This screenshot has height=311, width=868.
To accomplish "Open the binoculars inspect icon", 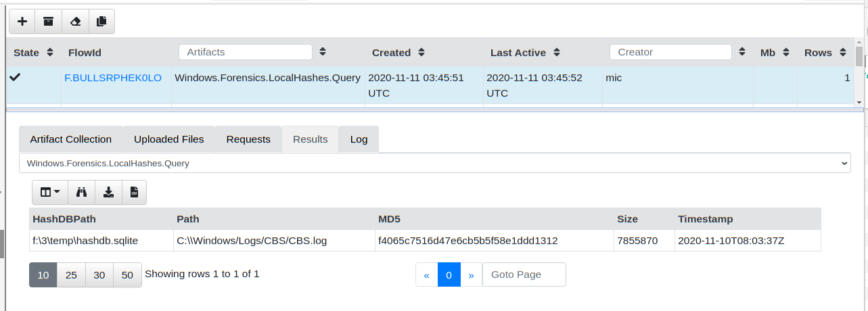I will [82, 192].
